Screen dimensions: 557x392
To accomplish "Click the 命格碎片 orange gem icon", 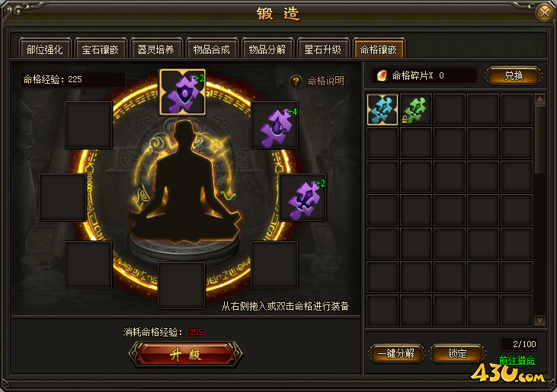I will (x=382, y=75).
